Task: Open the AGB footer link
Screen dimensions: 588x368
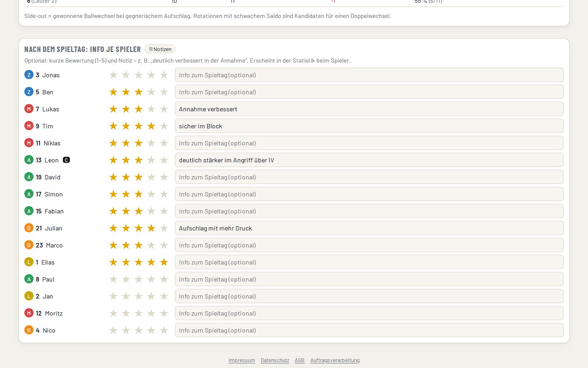Action: [300, 360]
